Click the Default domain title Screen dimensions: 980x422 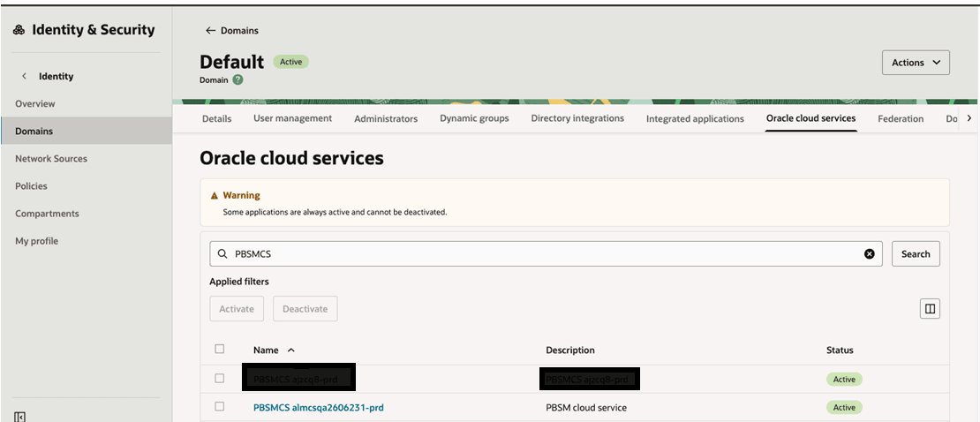click(x=232, y=62)
